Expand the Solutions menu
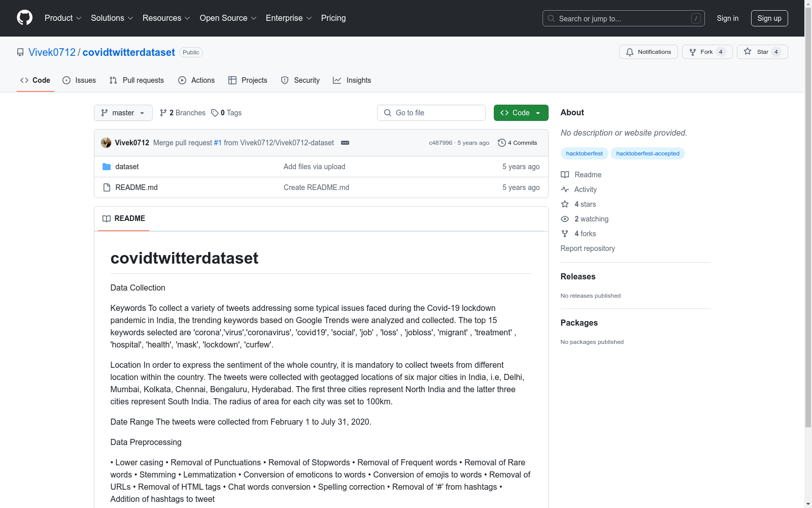 112,18
